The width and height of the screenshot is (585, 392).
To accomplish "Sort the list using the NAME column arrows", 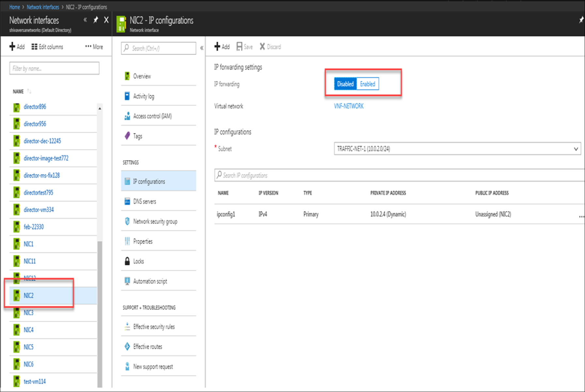I will click(29, 91).
